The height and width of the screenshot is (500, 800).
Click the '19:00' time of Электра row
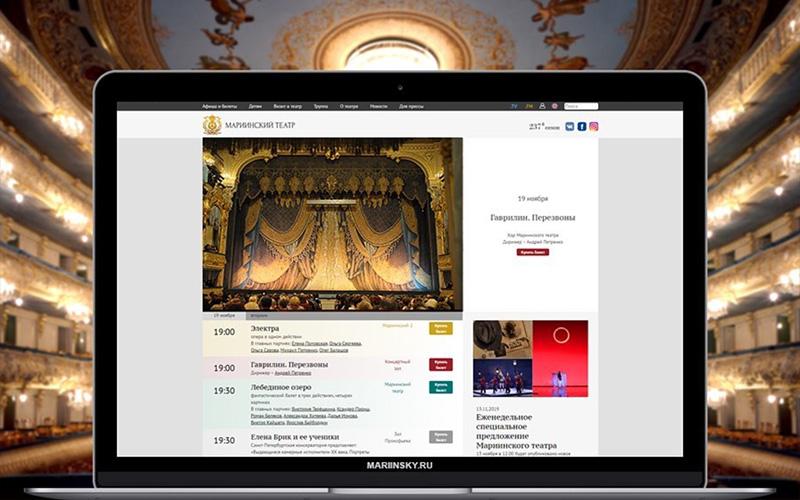(x=224, y=332)
